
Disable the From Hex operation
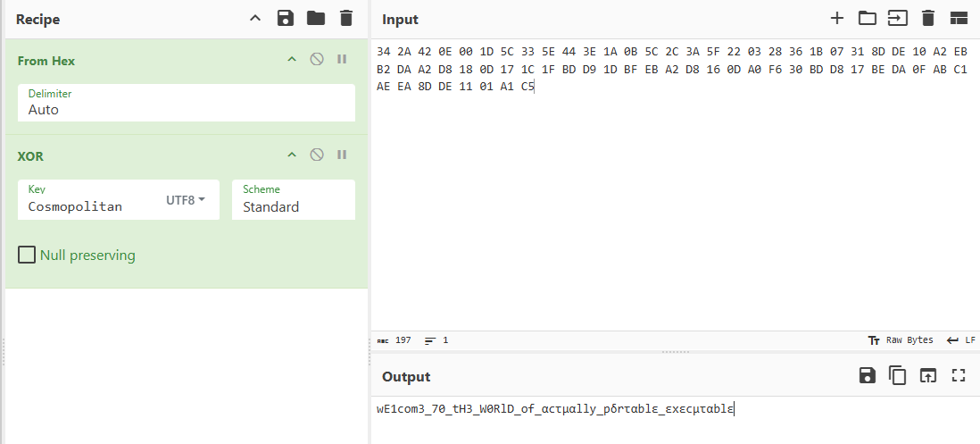[317, 59]
